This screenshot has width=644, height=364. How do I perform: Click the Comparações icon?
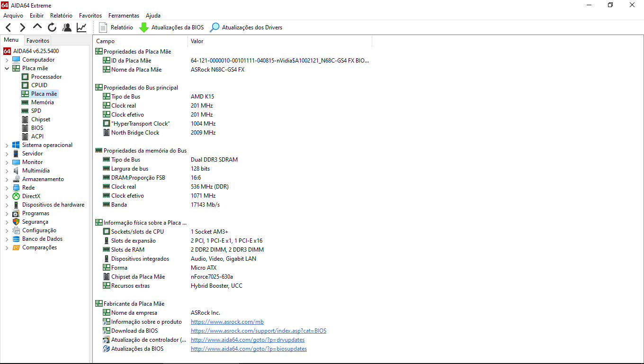click(16, 247)
